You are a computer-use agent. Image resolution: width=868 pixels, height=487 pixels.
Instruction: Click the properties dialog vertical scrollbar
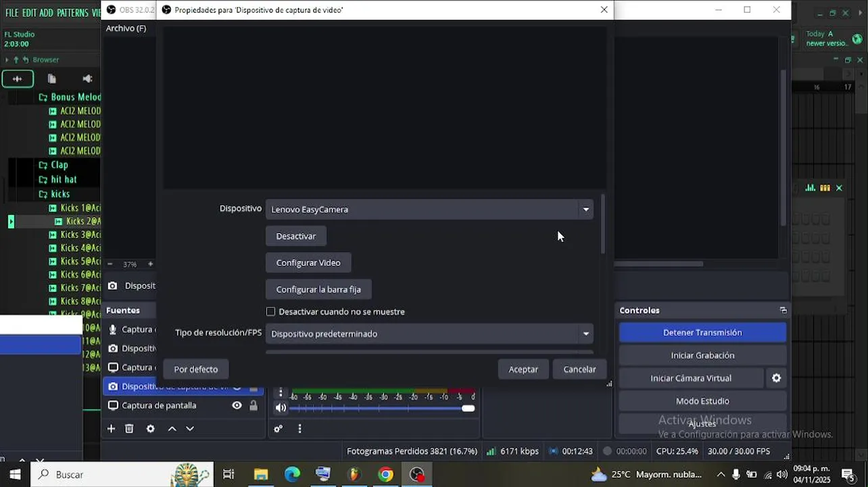point(603,225)
